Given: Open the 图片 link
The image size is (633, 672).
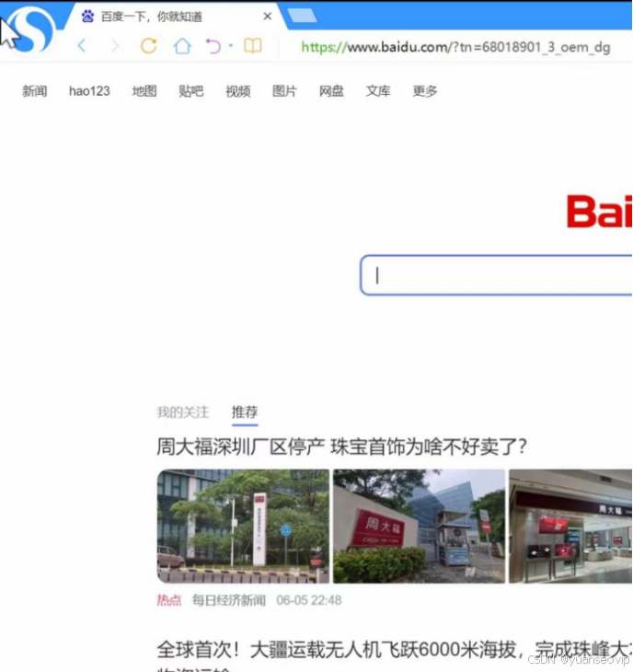Looking at the screenshot, I should point(284,91).
